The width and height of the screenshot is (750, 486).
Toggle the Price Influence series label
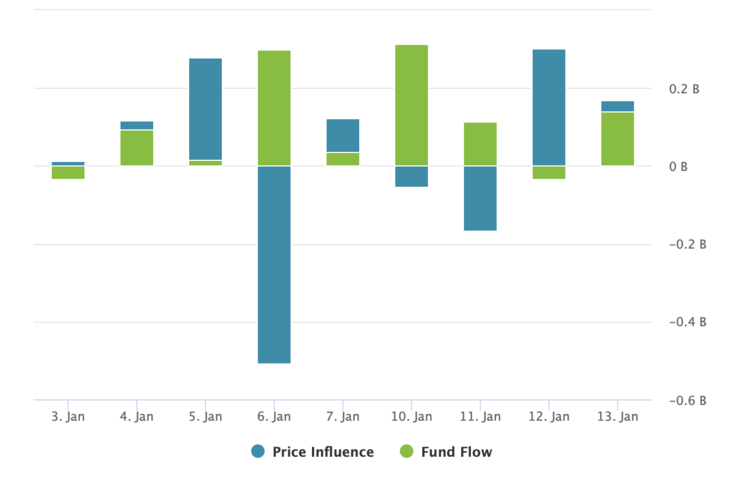[x=322, y=452]
